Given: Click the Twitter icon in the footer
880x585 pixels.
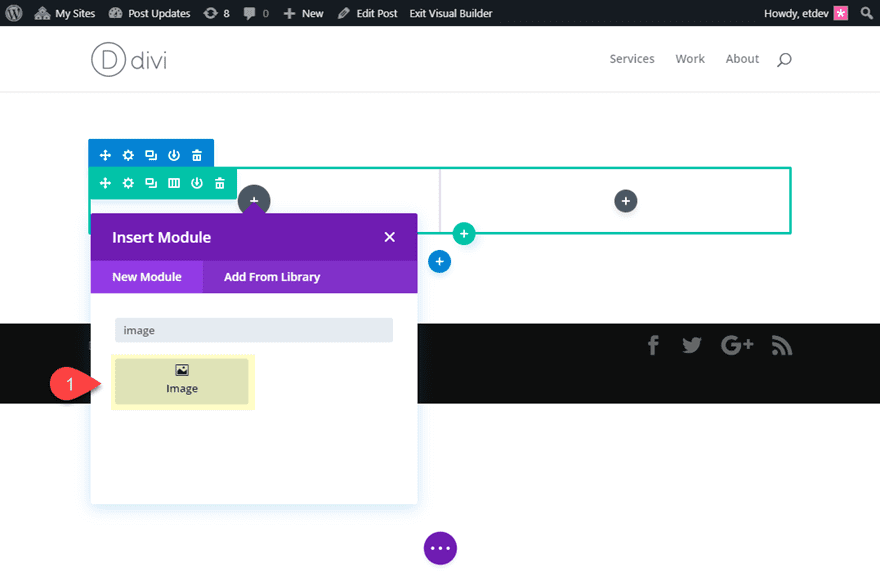Looking at the screenshot, I should [x=691, y=345].
